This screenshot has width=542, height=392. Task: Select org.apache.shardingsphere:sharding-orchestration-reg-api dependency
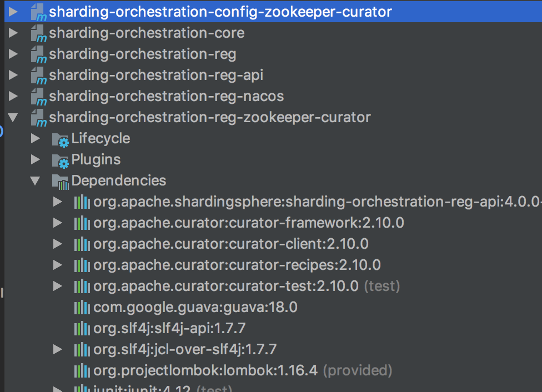pyautogui.click(x=317, y=202)
